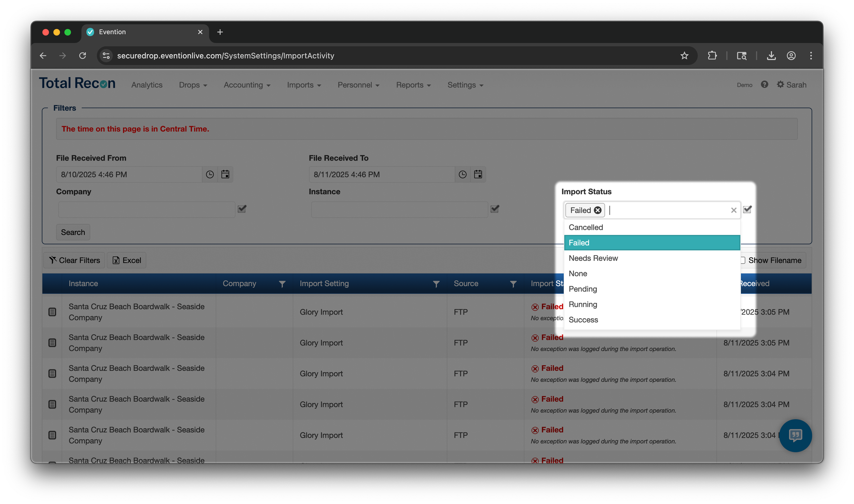854x504 pixels.
Task: Select Needs Review from status list
Action: 593,258
